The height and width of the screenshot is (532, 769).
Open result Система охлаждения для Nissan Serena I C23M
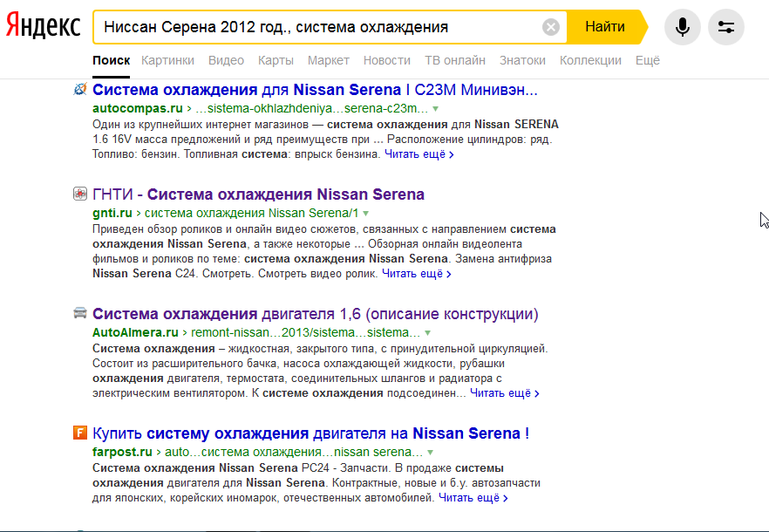tap(315, 90)
